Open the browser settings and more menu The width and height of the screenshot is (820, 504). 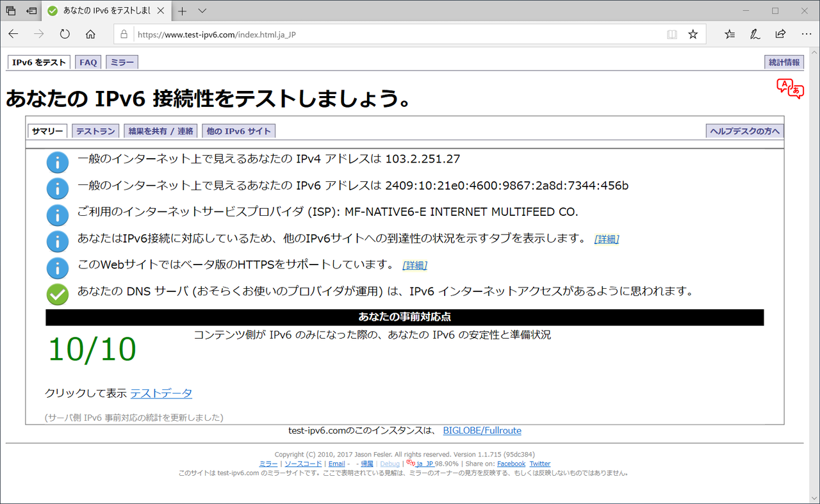(x=806, y=35)
